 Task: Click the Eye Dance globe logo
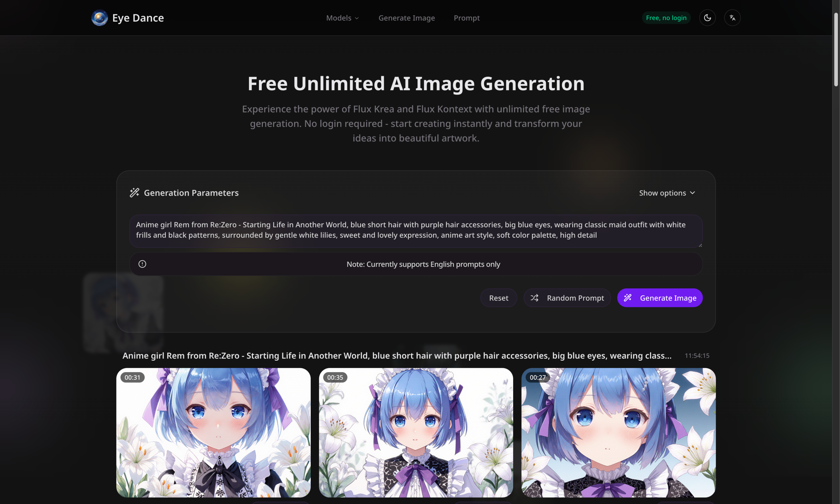click(x=99, y=18)
